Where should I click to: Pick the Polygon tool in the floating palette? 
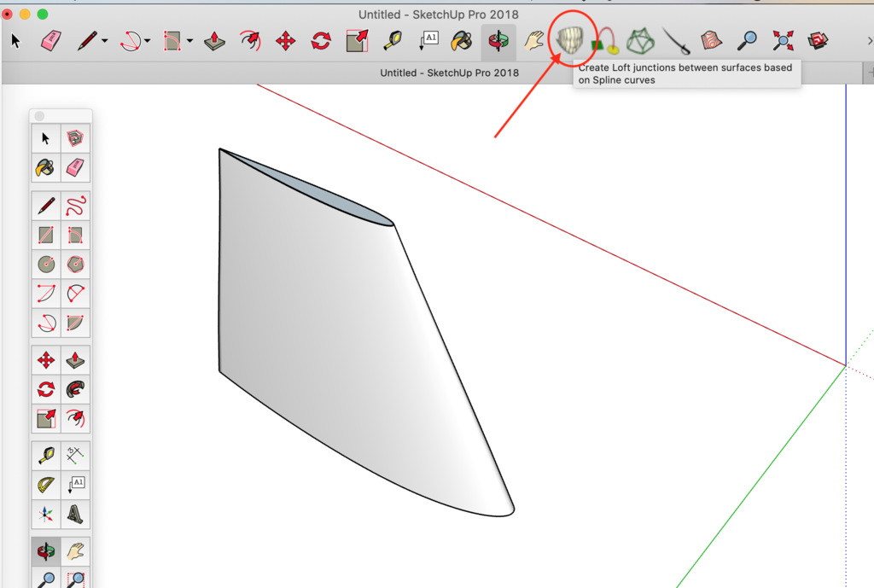pos(75,265)
